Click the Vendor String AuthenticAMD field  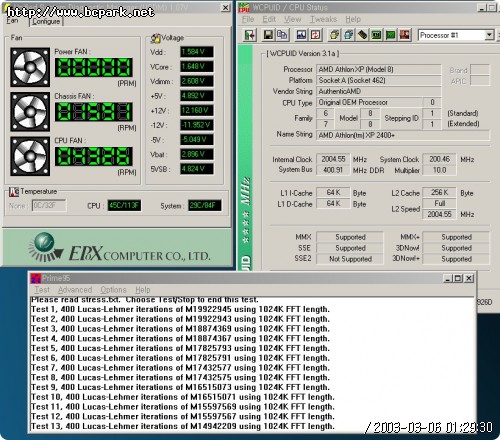point(379,91)
